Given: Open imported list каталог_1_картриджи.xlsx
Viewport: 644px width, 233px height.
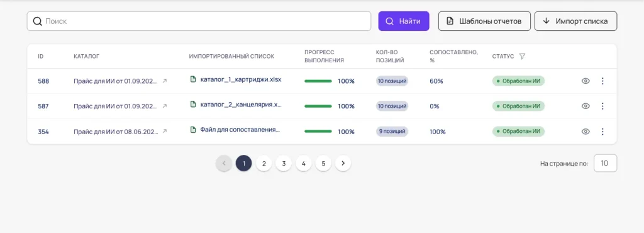Looking at the screenshot, I should (x=241, y=79).
